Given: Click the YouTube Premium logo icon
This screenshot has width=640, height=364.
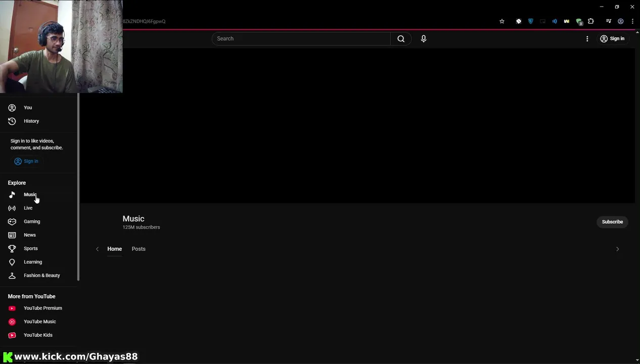Looking at the screenshot, I should tap(12, 308).
